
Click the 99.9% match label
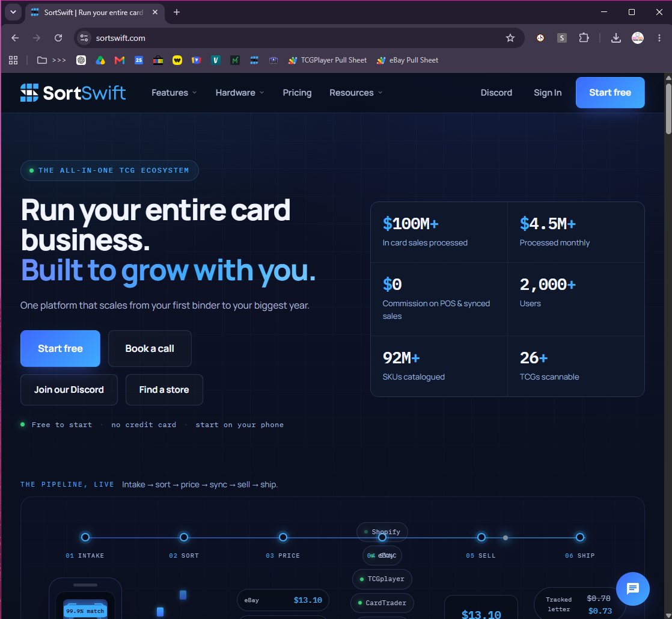click(85, 611)
